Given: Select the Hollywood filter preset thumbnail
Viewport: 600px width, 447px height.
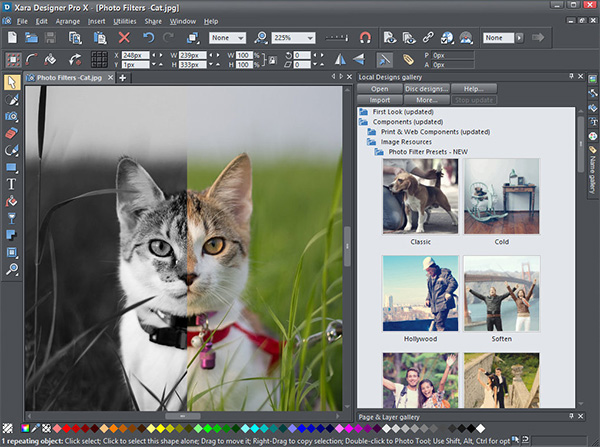Looking at the screenshot, I should pos(421,295).
